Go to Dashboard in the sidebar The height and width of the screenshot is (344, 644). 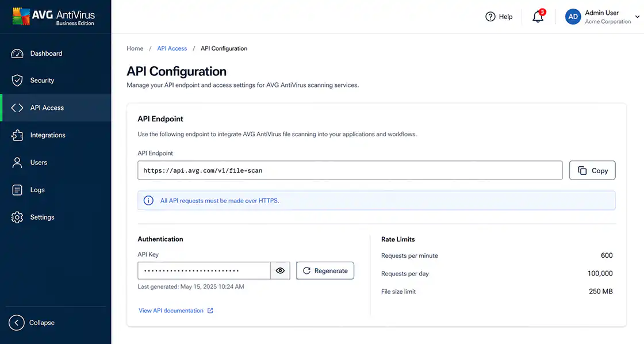pyautogui.click(x=55, y=53)
